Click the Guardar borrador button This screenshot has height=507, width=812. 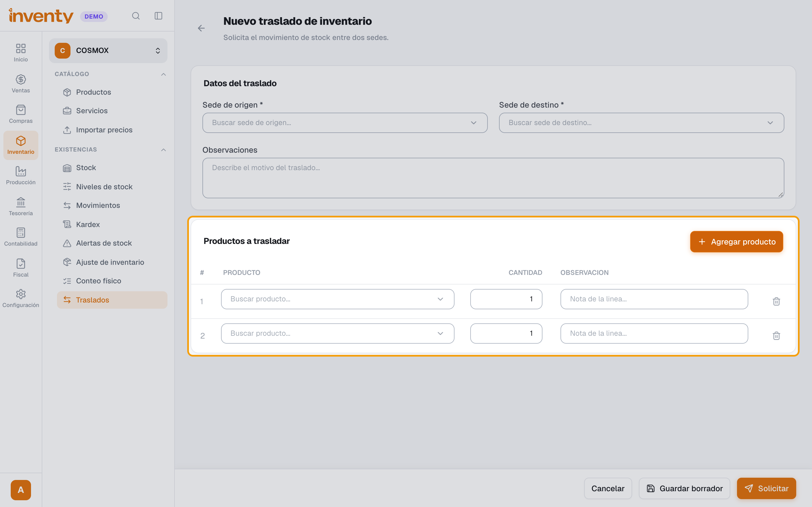[x=685, y=488]
